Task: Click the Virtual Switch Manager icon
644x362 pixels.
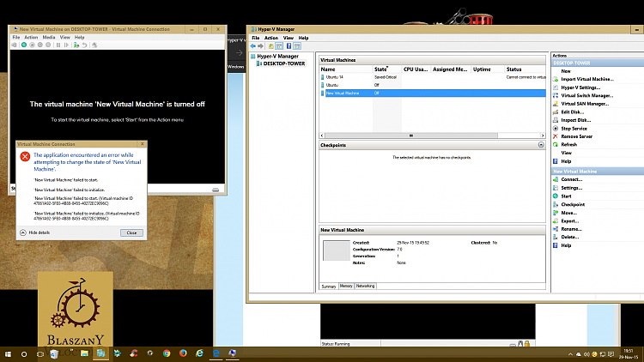Action: (x=556, y=95)
